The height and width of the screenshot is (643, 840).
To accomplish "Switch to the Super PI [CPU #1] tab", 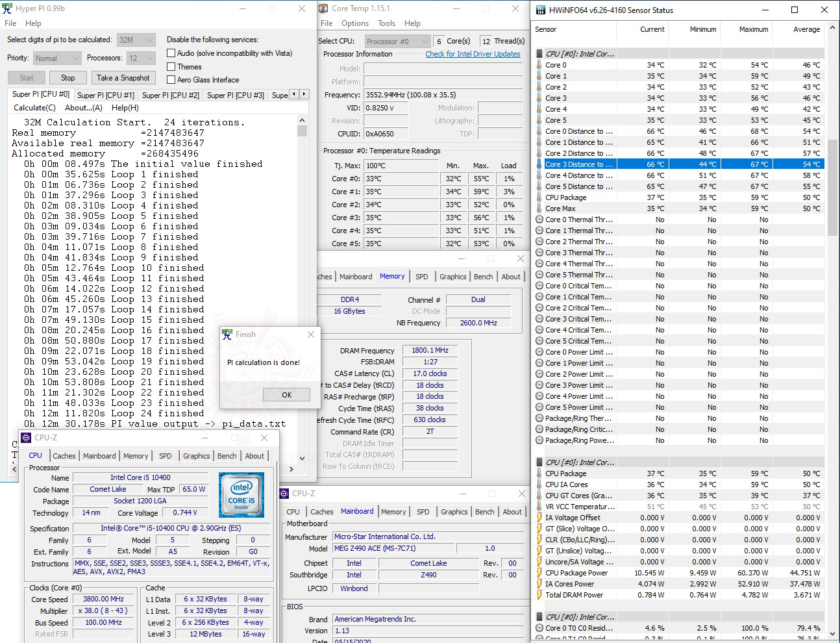I will pos(106,95).
